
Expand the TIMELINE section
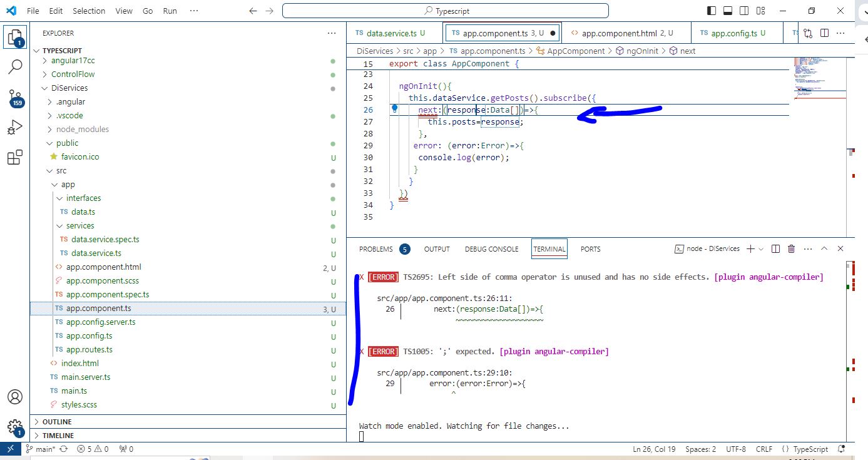pos(188,436)
